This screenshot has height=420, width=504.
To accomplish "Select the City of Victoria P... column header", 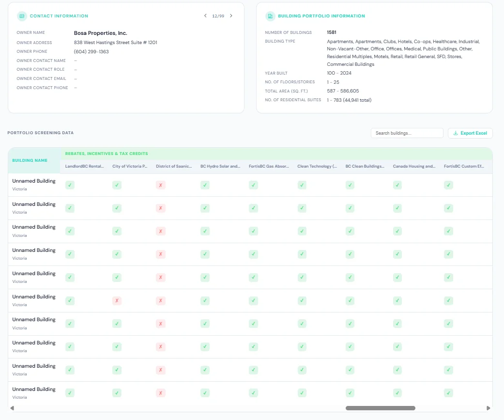I will pos(130,166).
